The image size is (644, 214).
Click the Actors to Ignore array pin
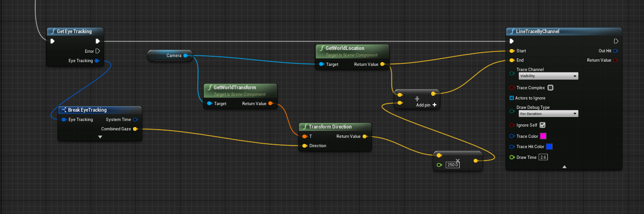511,98
